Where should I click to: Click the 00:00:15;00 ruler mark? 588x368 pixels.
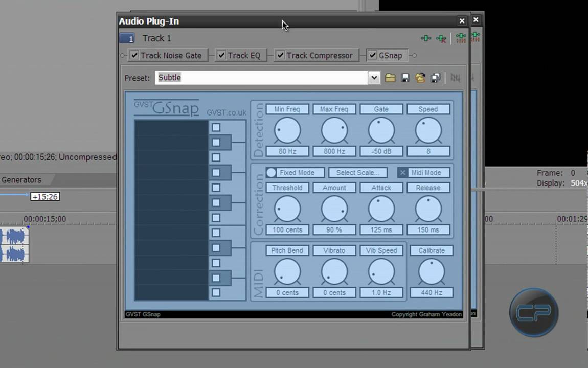pyautogui.click(x=44, y=218)
